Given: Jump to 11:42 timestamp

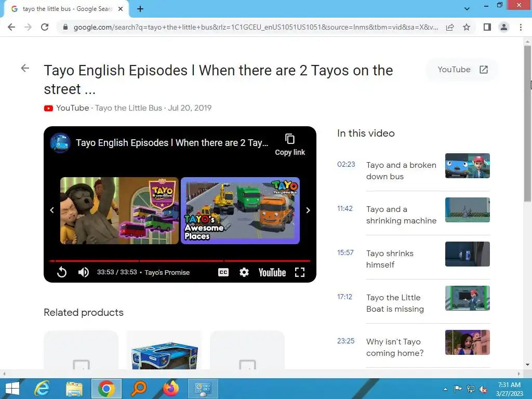Looking at the screenshot, I should [x=345, y=208].
